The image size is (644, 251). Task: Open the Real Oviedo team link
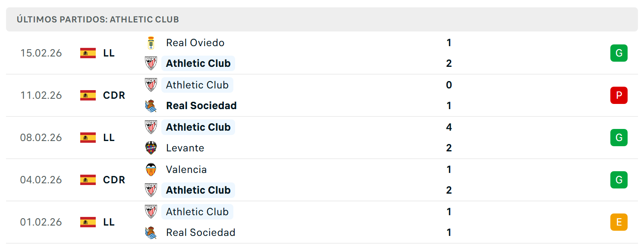click(195, 43)
